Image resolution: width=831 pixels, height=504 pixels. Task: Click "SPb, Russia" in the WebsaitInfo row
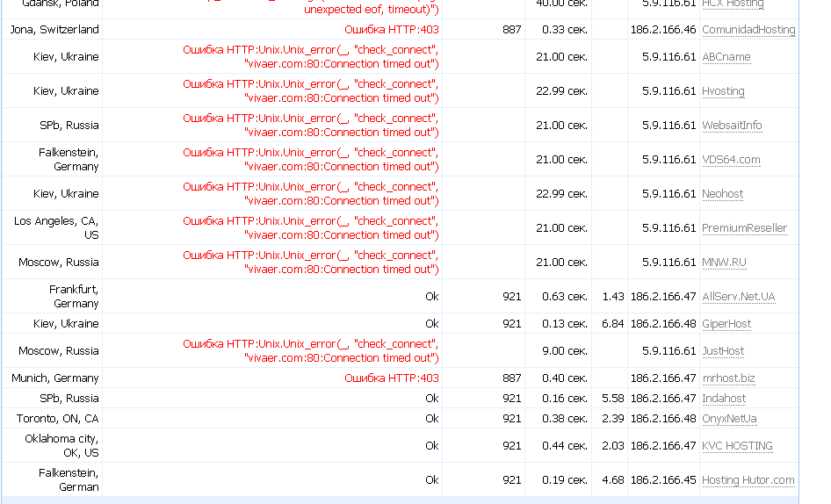click(69, 126)
